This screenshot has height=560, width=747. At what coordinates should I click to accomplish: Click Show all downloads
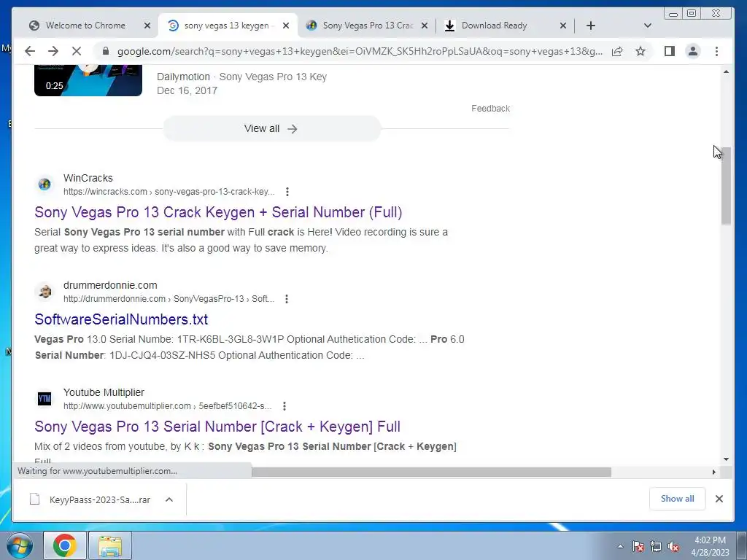[x=677, y=499]
